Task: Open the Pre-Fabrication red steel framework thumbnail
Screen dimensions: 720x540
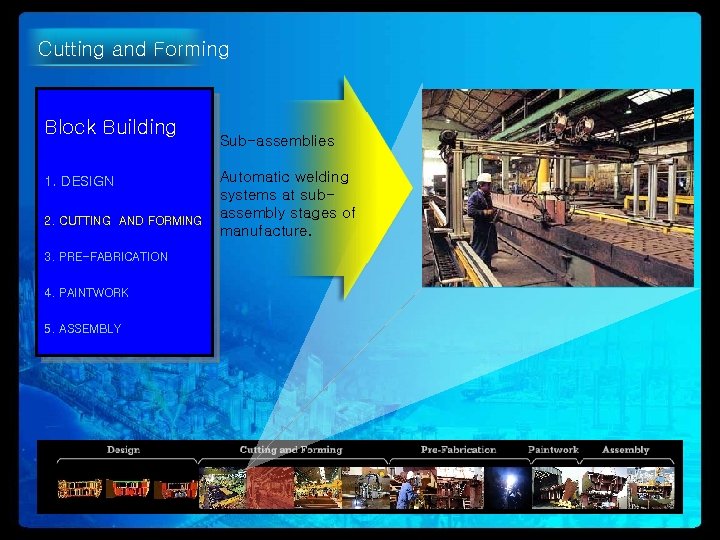Action: [461, 488]
